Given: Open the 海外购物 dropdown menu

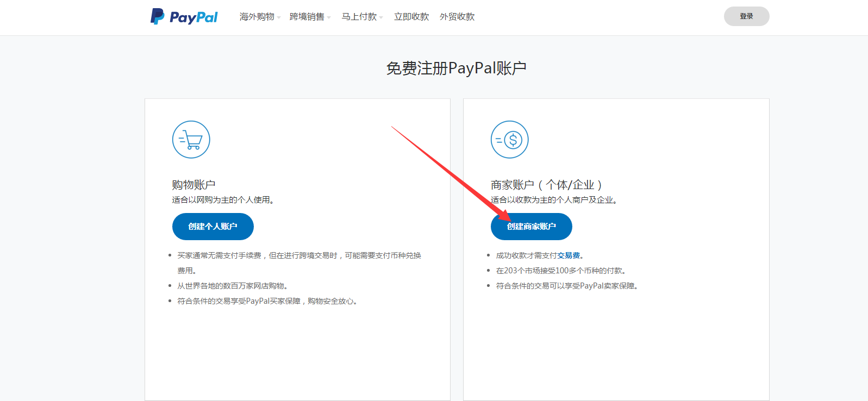Looking at the screenshot, I should [260, 17].
